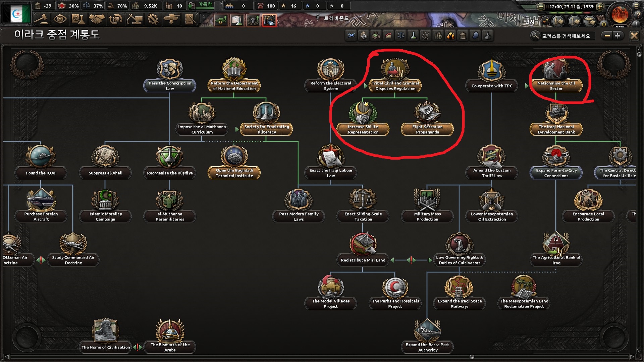644x362 pixels.
Task: Toggle the war focus filter (flames icon)
Action: point(450,36)
